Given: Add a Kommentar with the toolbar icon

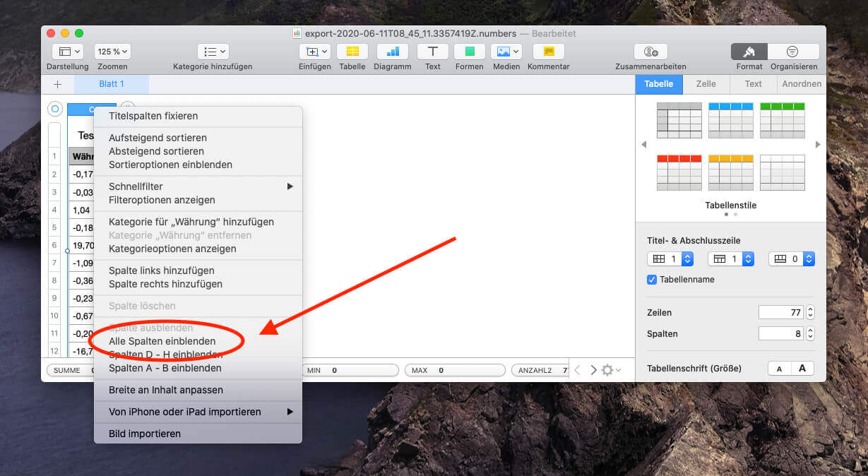Looking at the screenshot, I should pyautogui.click(x=548, y=52).
